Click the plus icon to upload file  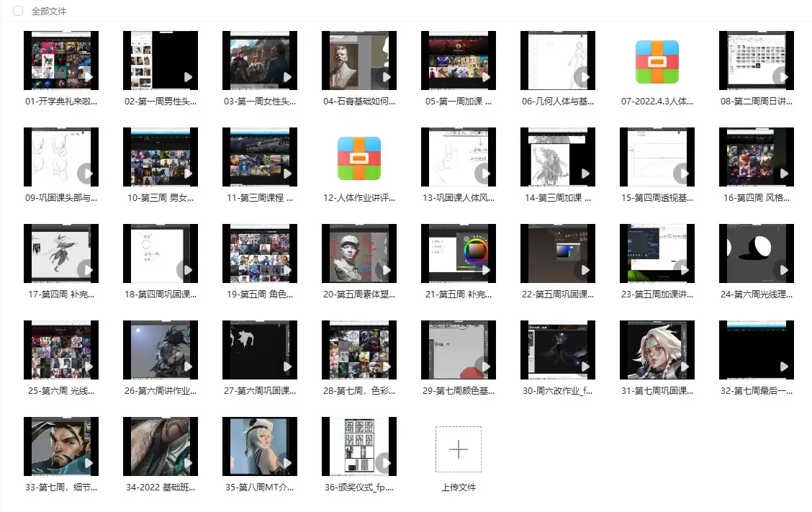459,449
